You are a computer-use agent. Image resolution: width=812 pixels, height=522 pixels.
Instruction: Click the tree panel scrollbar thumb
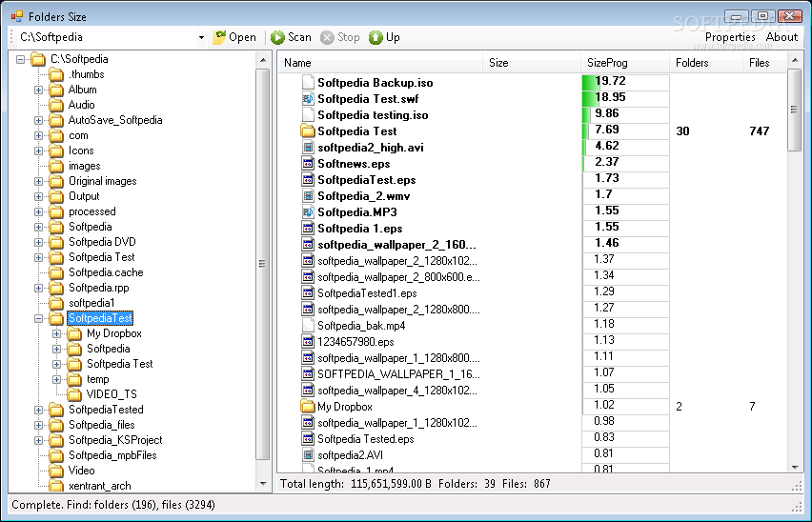click(x=262, y=264)
